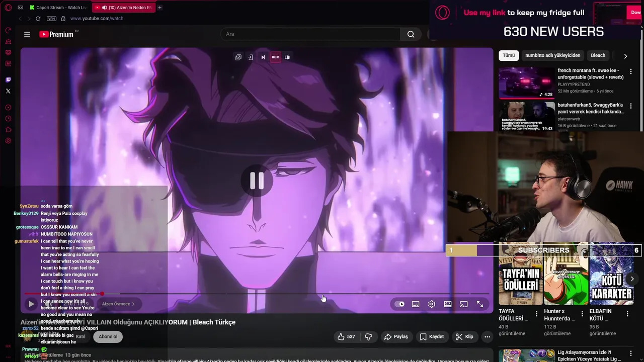This screenshot has width=644, height=362.
Task: Expand the Aizen Övmece chapter chevron
Action: (x=133, y=304)
